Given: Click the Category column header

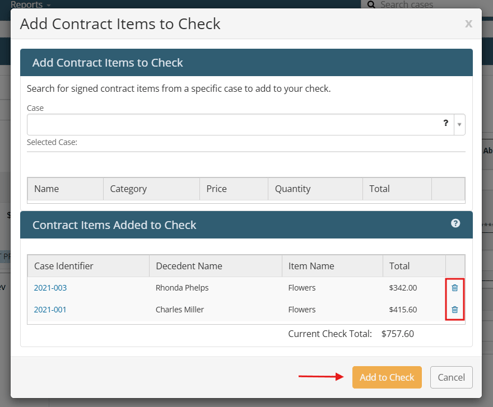Looking at the screenshot, I should [x=151, y=189].
